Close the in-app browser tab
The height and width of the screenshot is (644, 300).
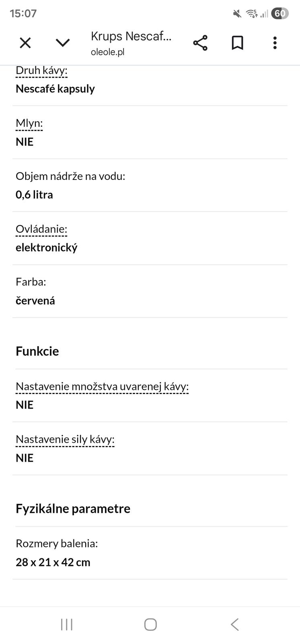click(x=25, y=43)
